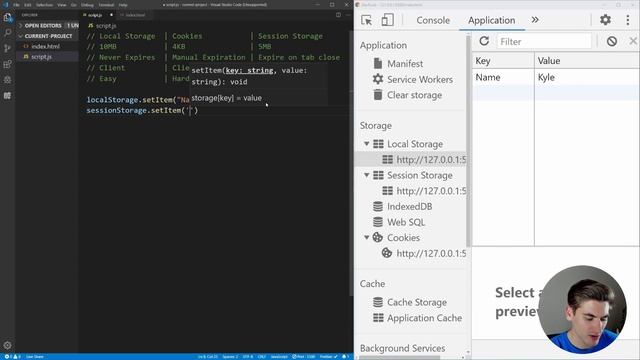
Task: Show more DevTools tabs with chevron
Action: point(535,20)
